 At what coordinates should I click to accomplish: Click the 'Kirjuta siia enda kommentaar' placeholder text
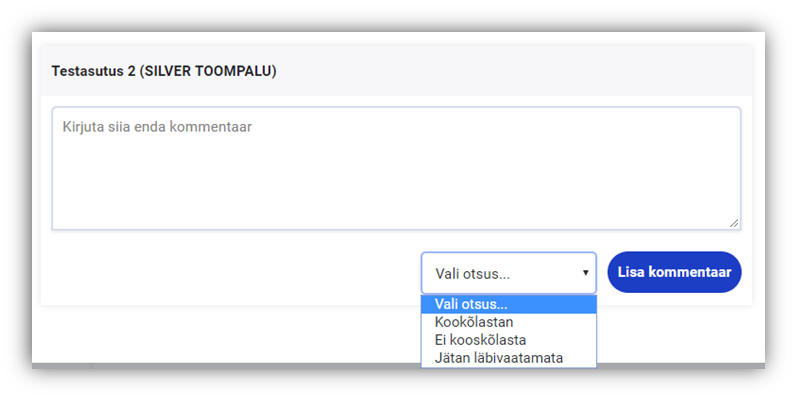click(x=157, y=127)
